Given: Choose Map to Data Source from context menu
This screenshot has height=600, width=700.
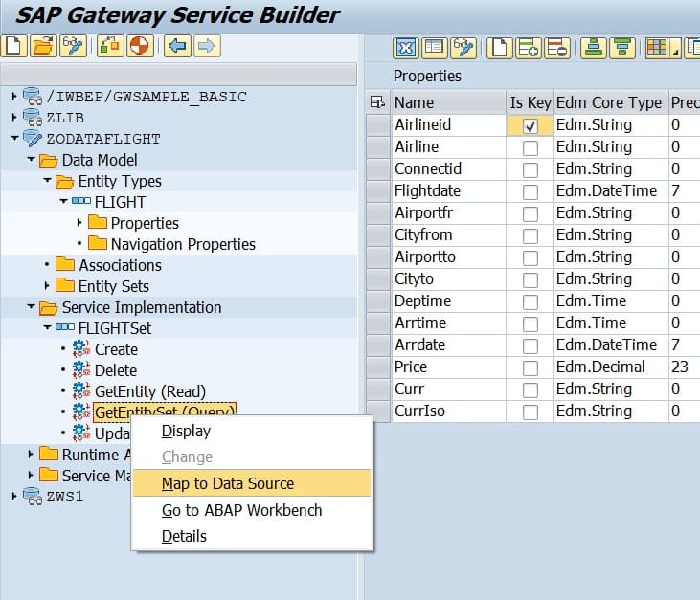Looking at the screenshot, I should pos(228,483).
